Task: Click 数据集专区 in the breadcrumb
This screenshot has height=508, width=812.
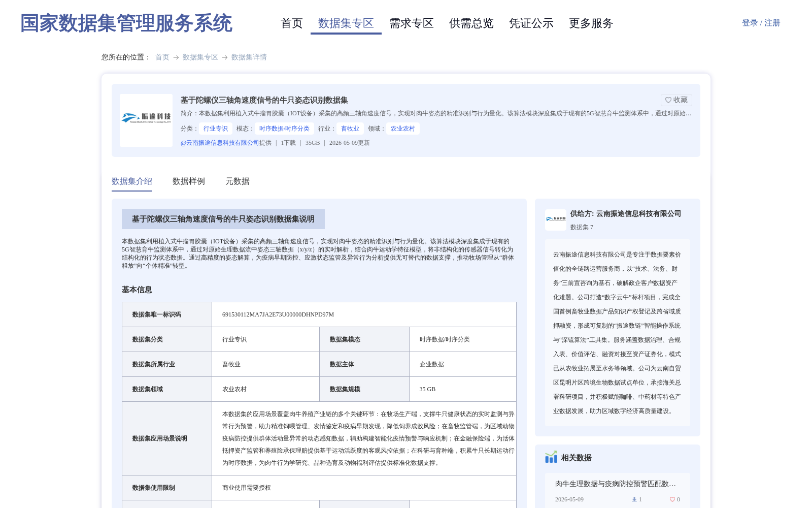Action: pos(200,57)
